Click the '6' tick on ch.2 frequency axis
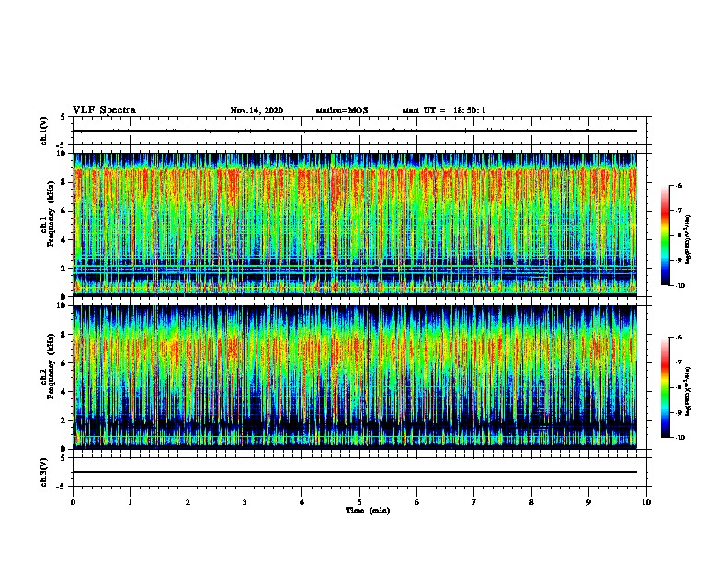 63,363
